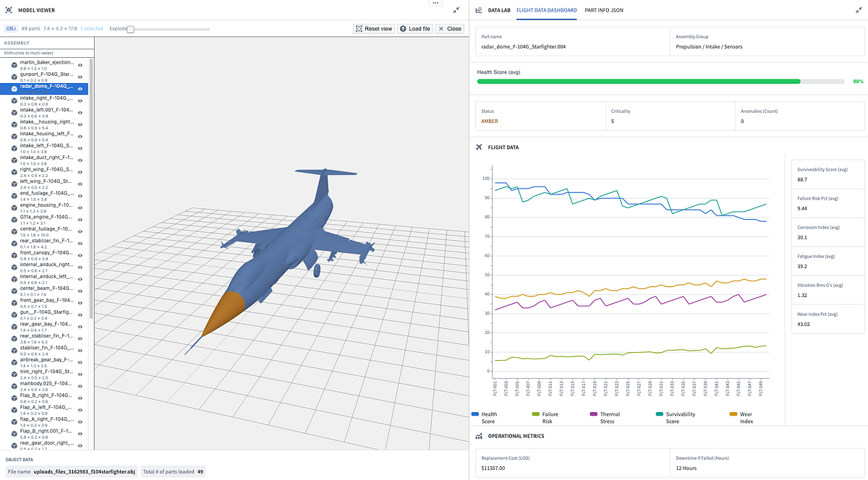The width and height of the screenshot is (868, 480).
Task: Select Flap_B_right.001 part row
Action: [44, 433]
